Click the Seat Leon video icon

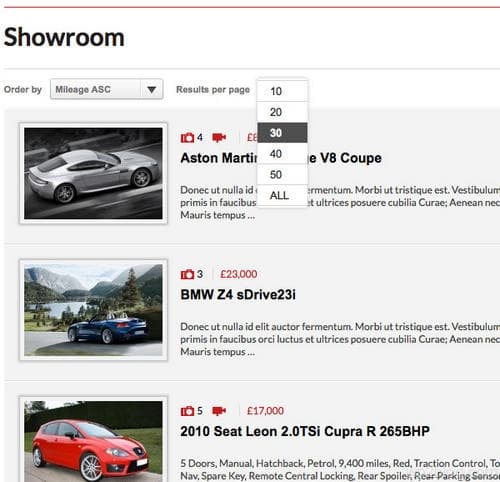click(x=219, y=411)
